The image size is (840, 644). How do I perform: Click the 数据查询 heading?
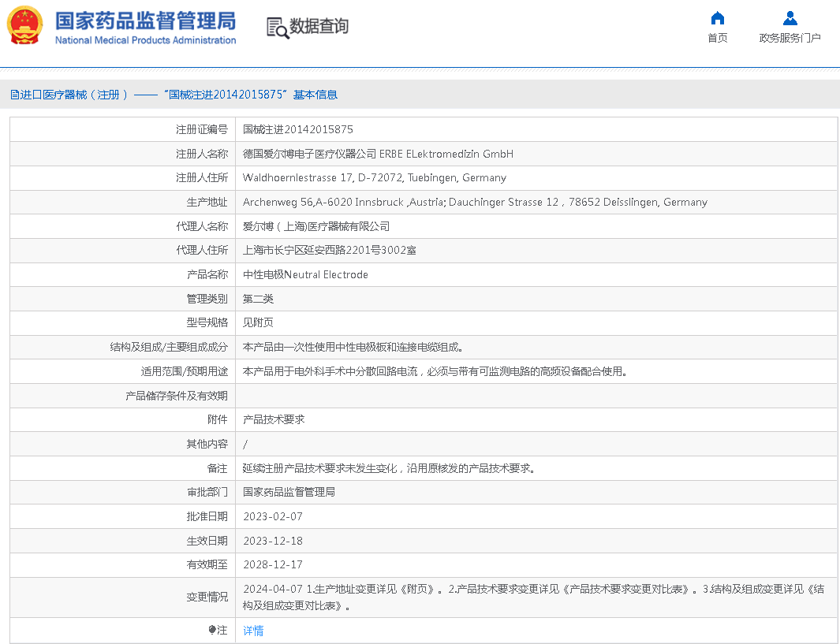tap(319, 26)
